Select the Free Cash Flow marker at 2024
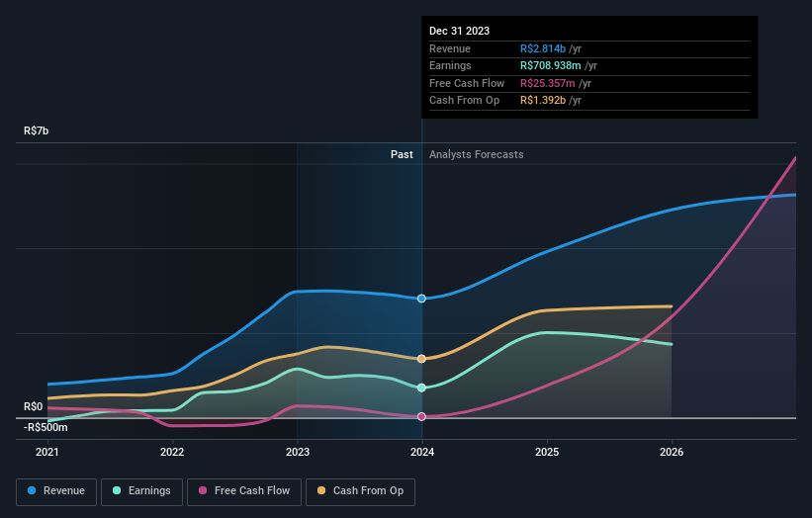Viewport: 812px width, 518px height. click(421, 416)
